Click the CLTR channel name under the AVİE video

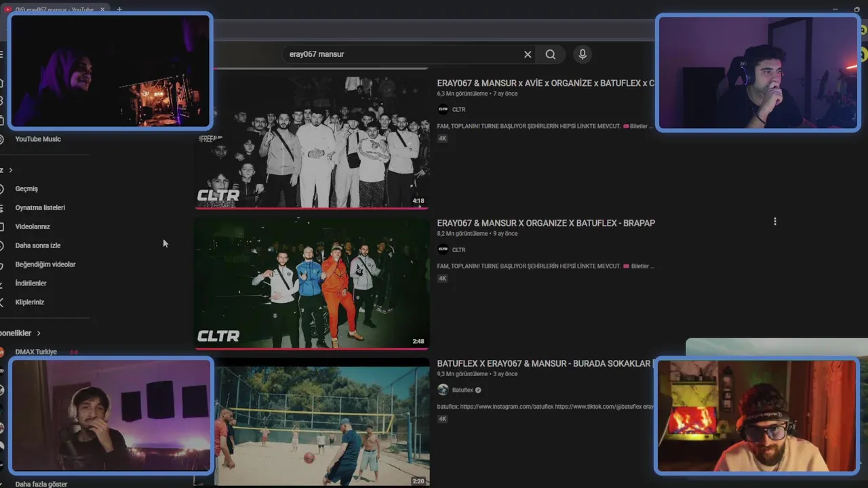click(458, 110)
